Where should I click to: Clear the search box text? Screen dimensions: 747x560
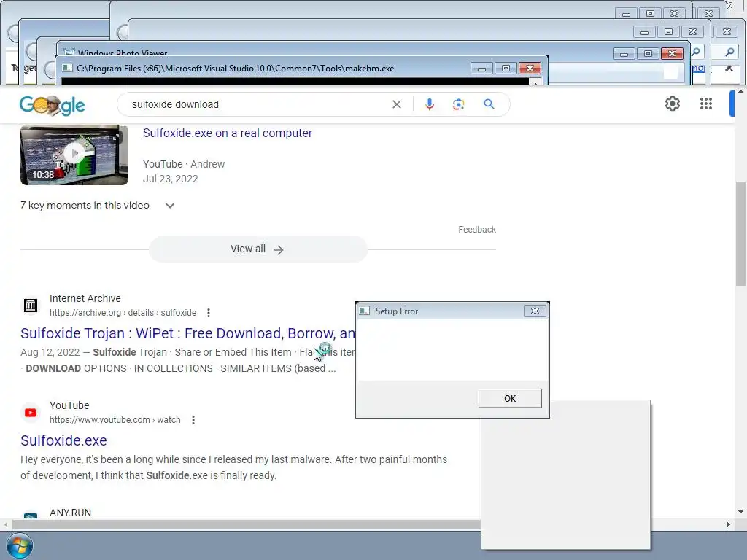pyautogui.click(x=396, y=104)
